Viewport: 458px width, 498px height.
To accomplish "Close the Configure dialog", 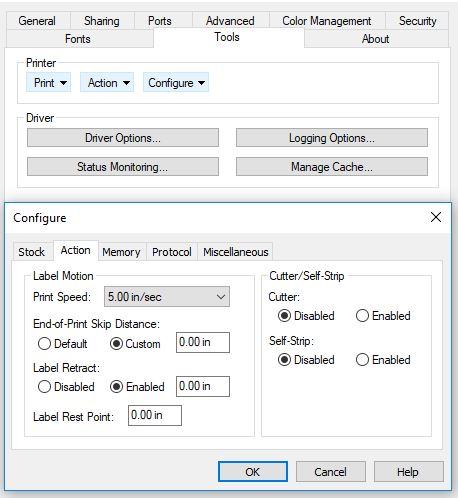I will coord(436,217).
